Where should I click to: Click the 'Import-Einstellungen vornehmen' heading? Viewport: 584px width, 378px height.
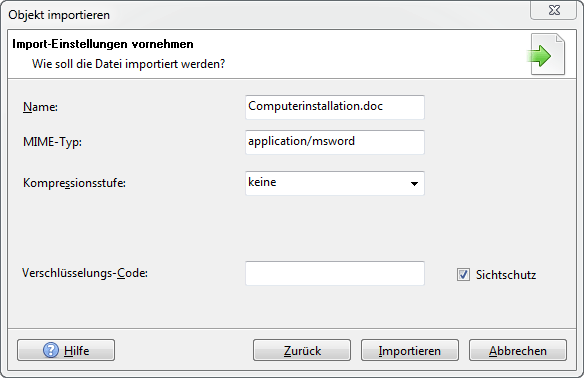(103, 44)
